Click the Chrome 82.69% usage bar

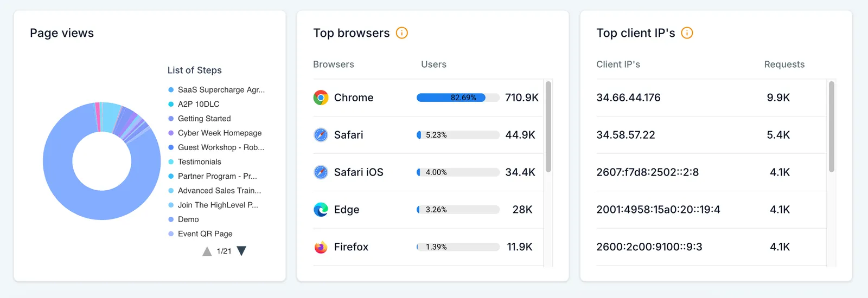tap(458, 98)
